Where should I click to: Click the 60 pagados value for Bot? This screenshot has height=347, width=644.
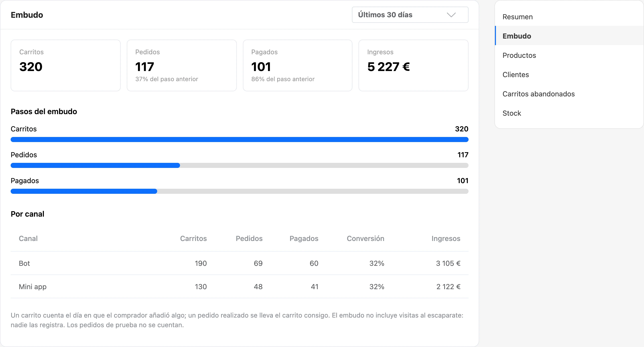[314, 263]
